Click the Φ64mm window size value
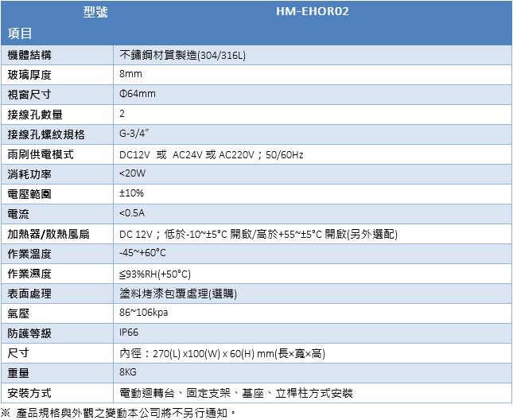 137,94
